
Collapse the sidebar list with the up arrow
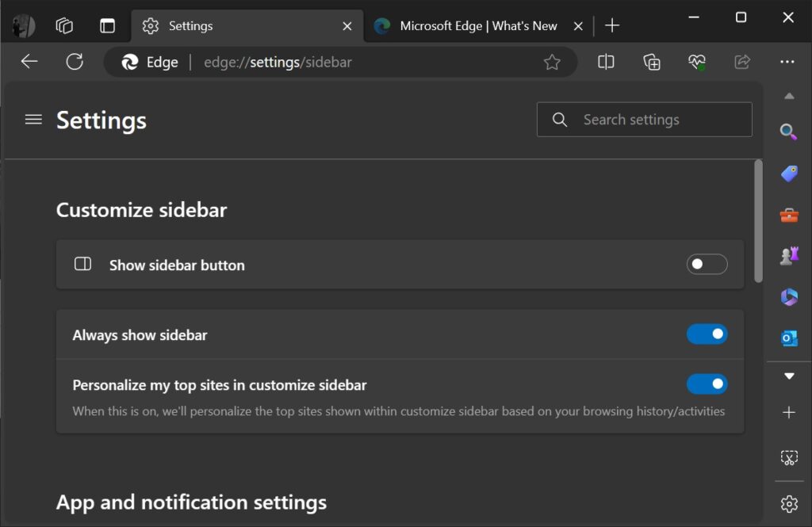tap(788, 95)
